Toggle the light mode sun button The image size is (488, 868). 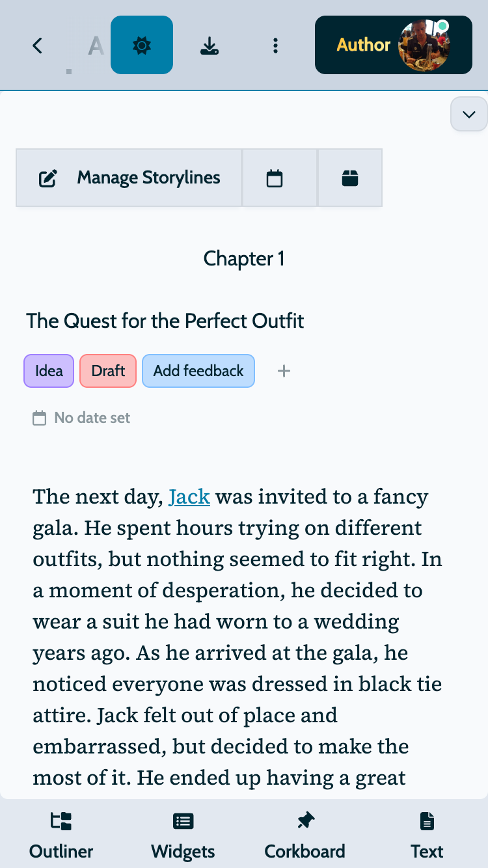click(x=142, y=46)
